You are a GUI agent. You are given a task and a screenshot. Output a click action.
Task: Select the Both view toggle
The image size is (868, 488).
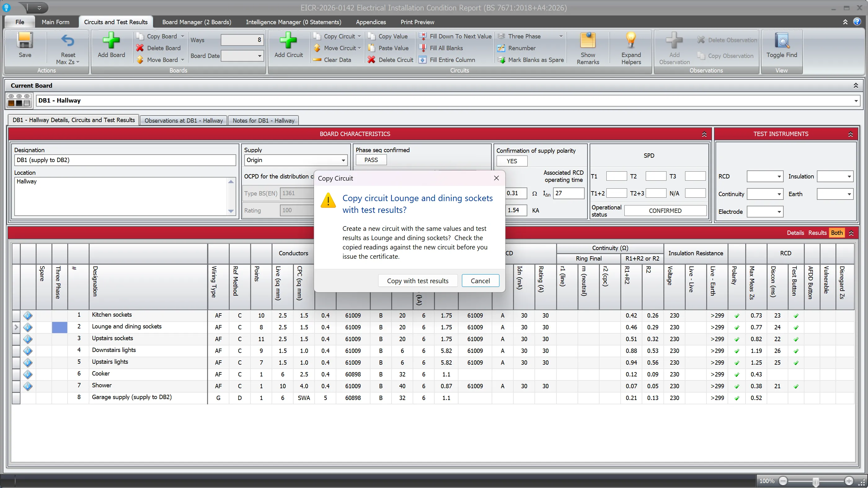click(836, 233)
